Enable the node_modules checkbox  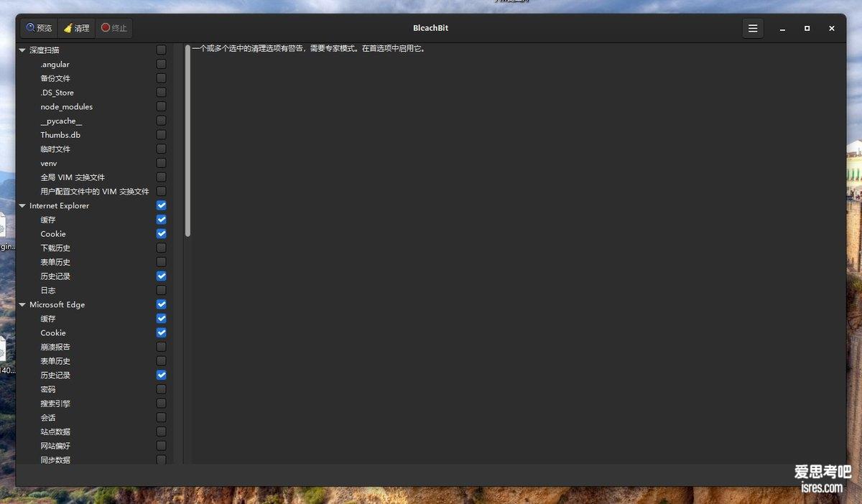click(161, 106)
